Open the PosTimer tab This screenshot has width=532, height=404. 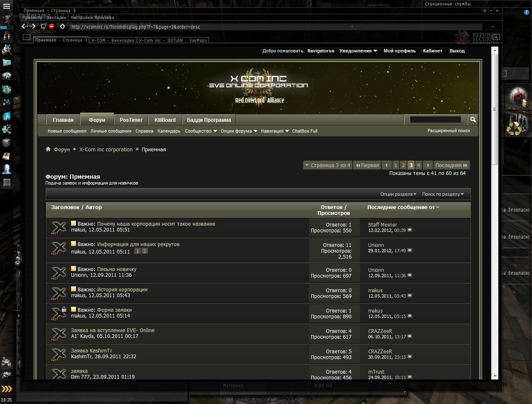pyautogui.click(x=131, y=120)
